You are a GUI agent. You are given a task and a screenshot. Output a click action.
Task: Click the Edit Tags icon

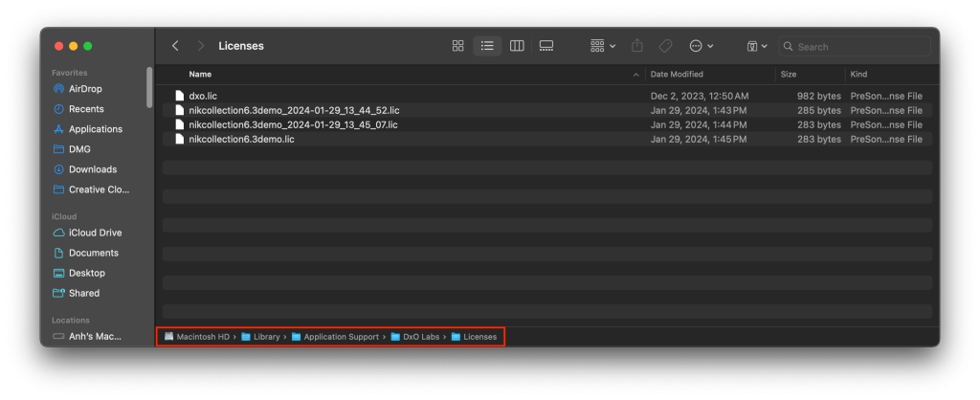pos(666,46)
